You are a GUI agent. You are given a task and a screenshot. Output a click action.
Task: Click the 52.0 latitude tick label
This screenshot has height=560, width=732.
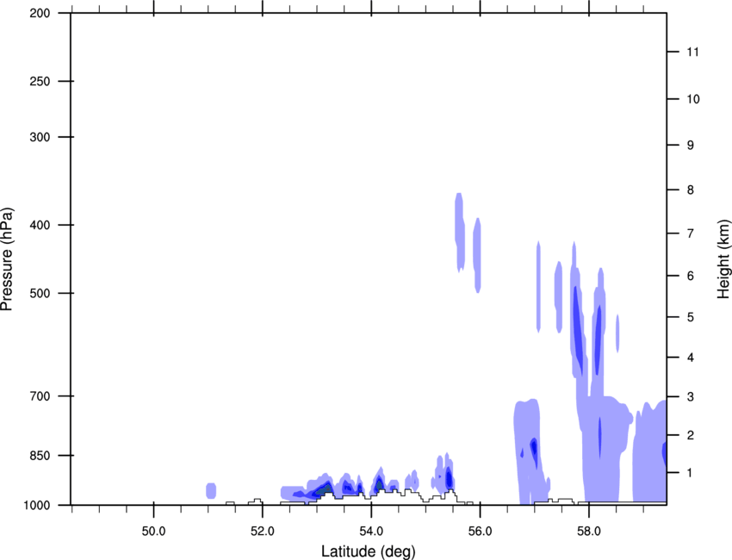(262, 526)
